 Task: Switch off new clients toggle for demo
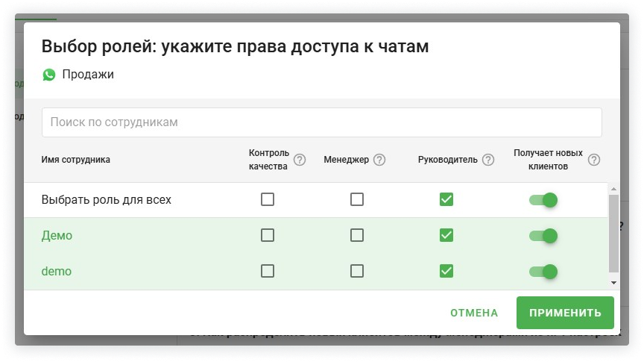(x=543, y=271)
